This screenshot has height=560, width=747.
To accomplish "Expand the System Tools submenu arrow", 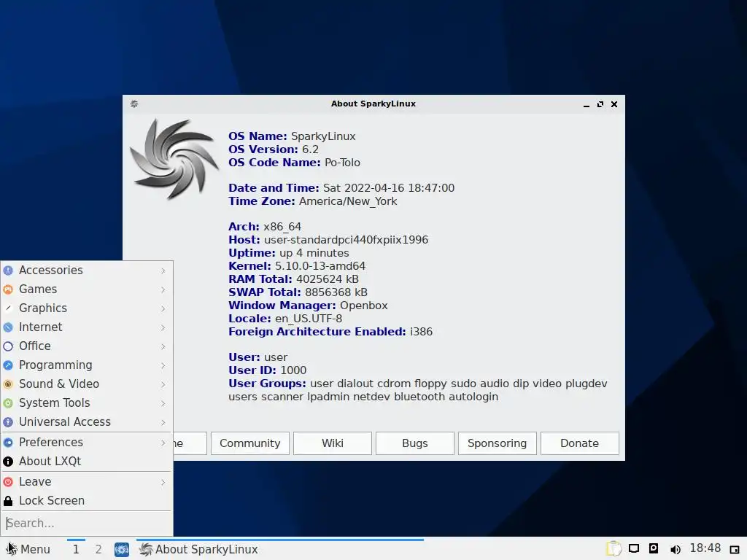I will (163, 403).
